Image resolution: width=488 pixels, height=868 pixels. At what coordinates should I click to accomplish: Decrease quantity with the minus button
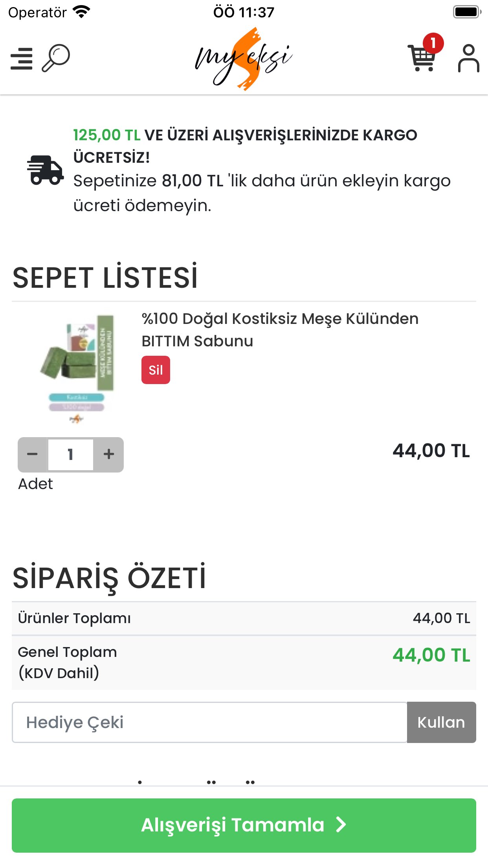point(33,454)
